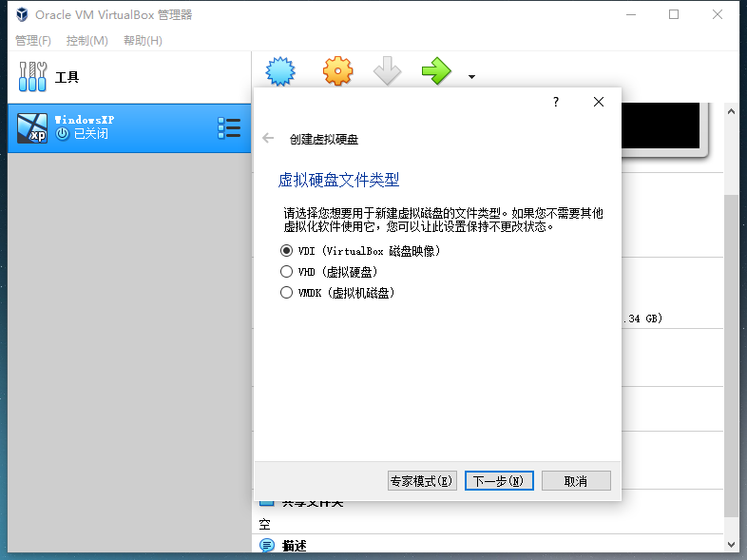Minimize the VirtualBox Manager window
Viewport: 747px width, 560px height.
[x=631, y=15]
